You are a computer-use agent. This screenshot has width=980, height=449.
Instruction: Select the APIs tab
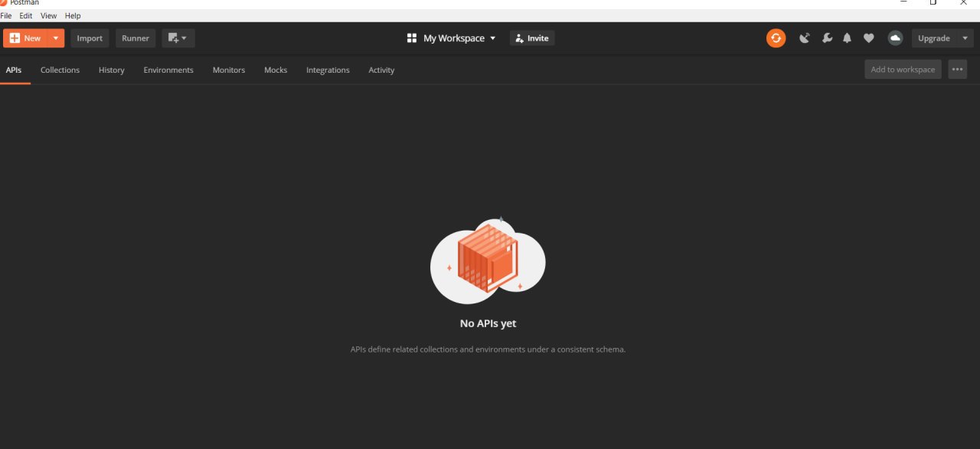coord(14,70)
